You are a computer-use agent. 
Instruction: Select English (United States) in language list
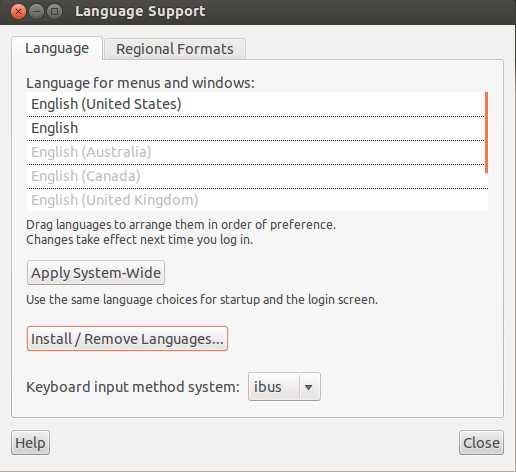click(255, 104)
